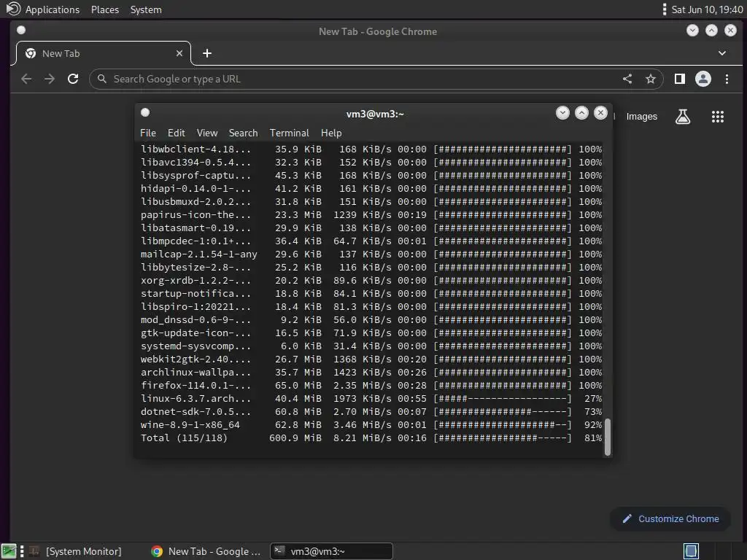Open Google apps grid
The width and height of the screenshot is (747, 560).
click(x=718, y=117)
